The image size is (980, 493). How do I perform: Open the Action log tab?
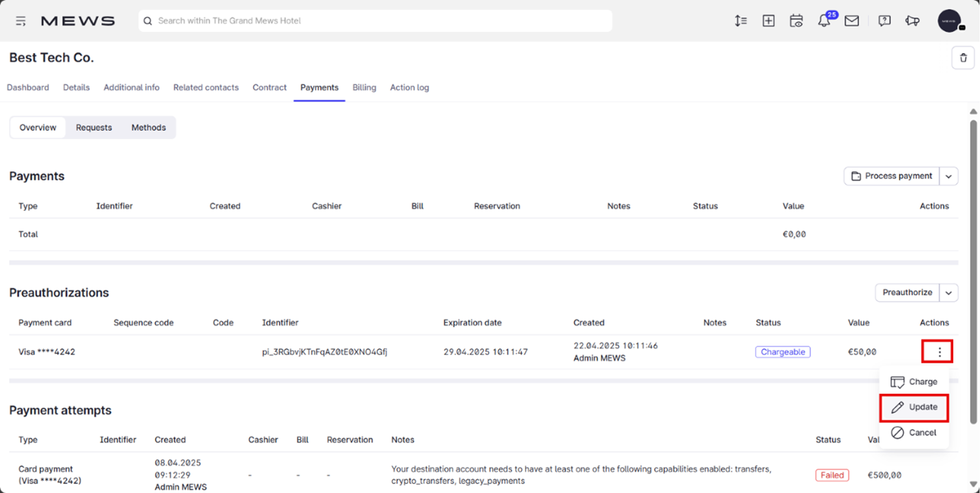pos(409,87)
